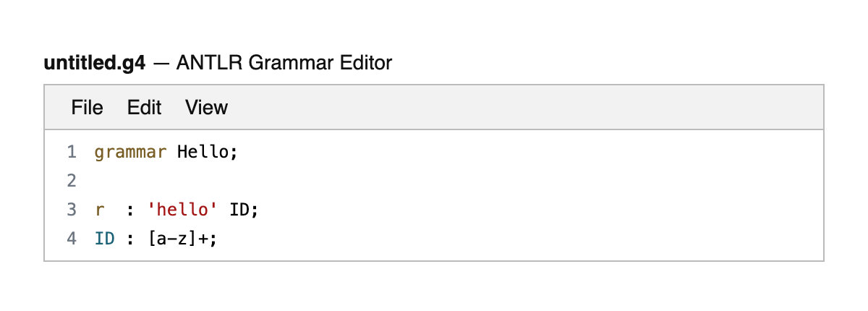Open the File menu
The width and height of the screenshot is (868, 311).
coord(87,108)
